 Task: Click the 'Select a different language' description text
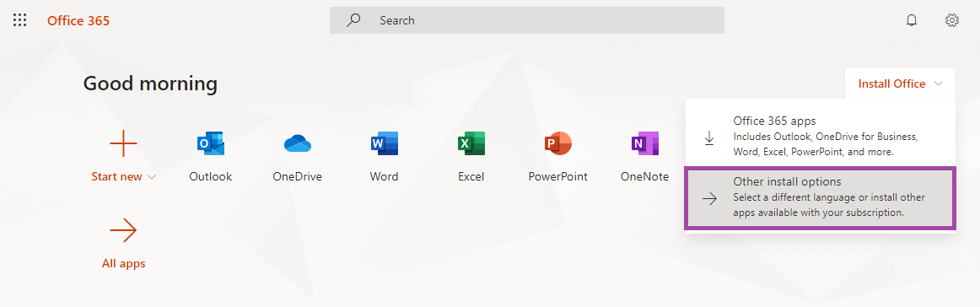click(x=829, y=205)
